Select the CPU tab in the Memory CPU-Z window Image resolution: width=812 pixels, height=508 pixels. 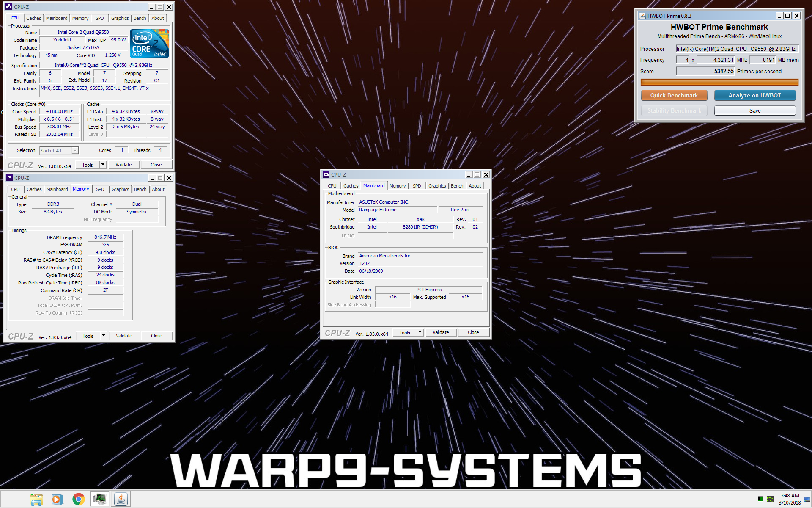(15, 189)
